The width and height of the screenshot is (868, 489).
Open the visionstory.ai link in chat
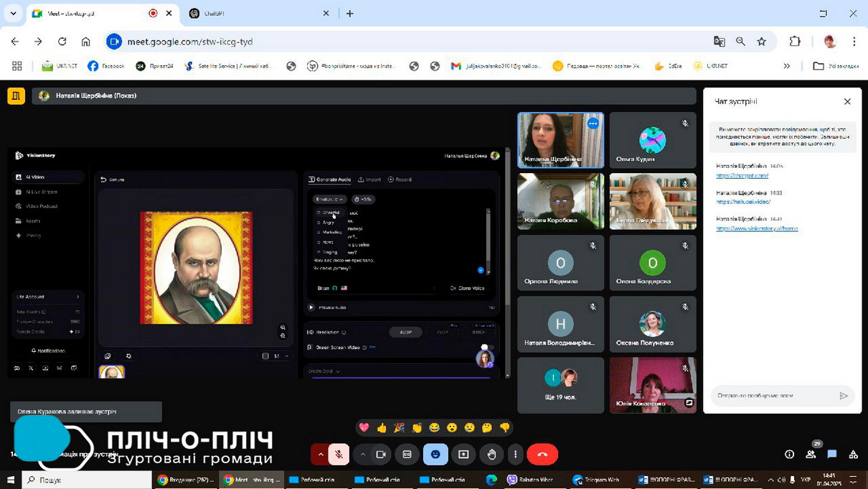[757, 228]
